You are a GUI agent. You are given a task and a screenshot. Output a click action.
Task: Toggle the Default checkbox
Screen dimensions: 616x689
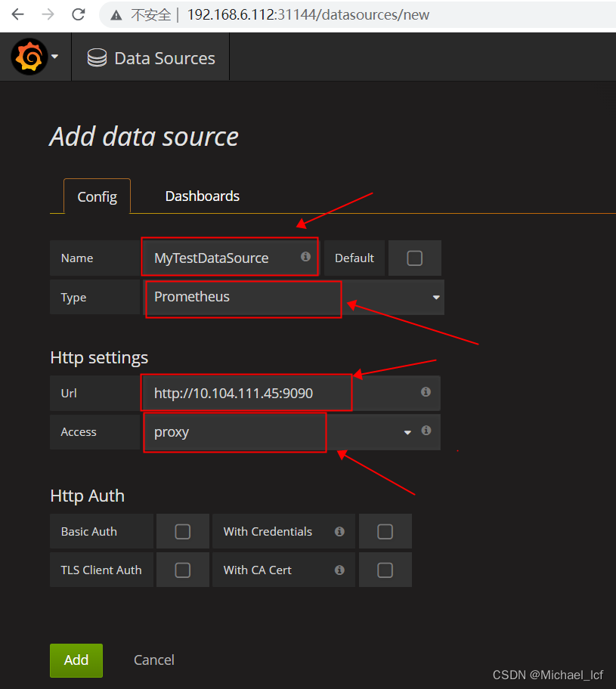415,258
